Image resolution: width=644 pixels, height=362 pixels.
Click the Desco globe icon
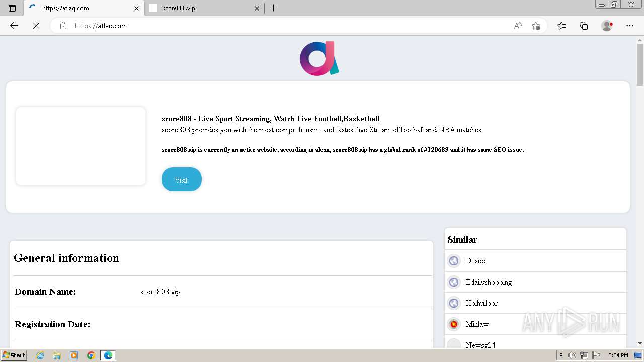[x=454, y=261]
